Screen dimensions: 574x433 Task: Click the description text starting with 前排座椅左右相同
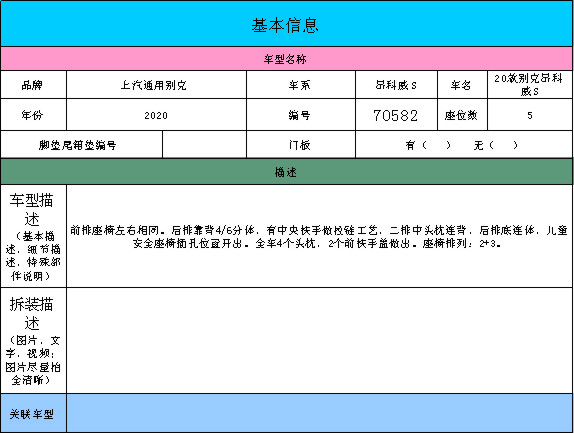coord(319,236)
